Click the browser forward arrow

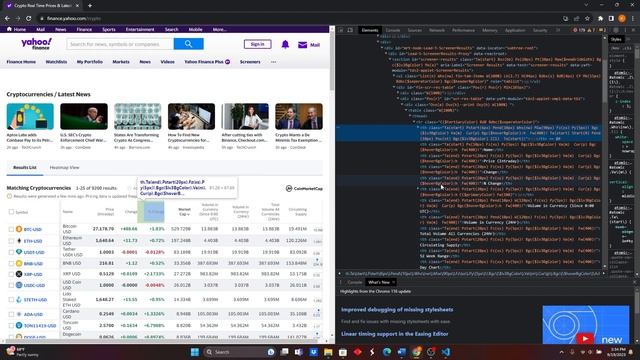(x=18, y=18)
